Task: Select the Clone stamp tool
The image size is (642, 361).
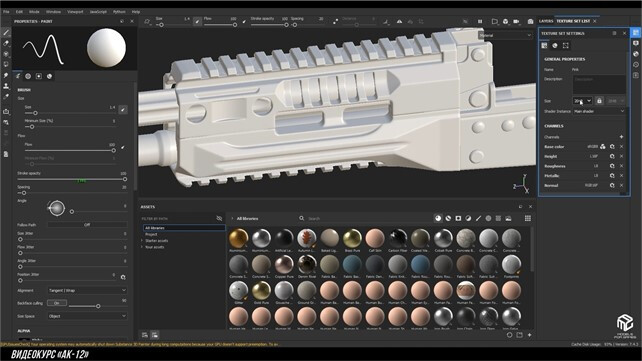Action: pyautogui.click(x=6, y=86)
